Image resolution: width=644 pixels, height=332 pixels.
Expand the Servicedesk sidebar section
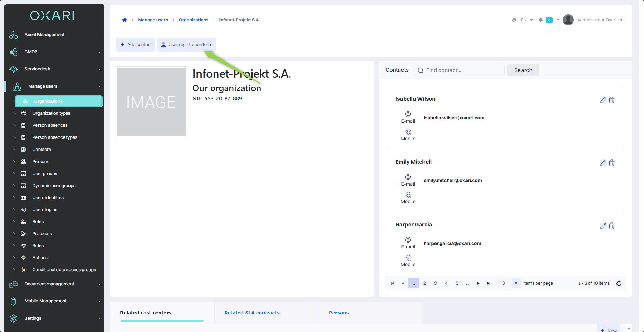(x=37, y=69)
